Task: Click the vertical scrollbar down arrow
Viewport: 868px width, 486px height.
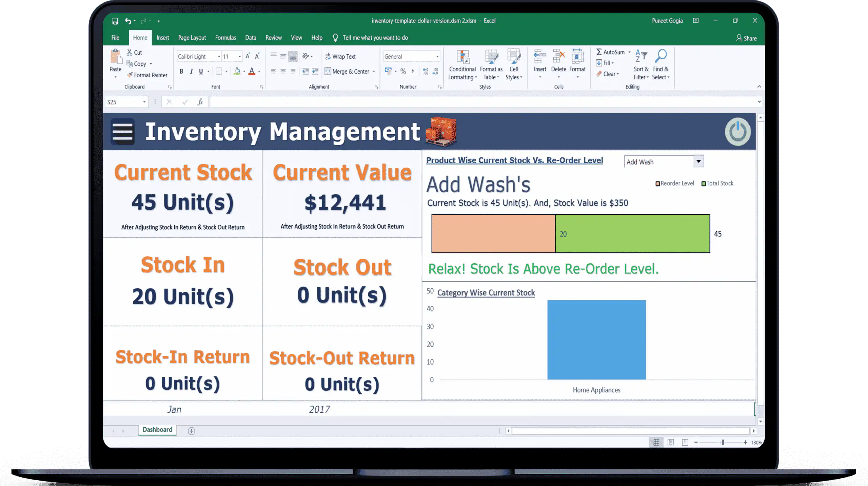Action: (761, 421)
